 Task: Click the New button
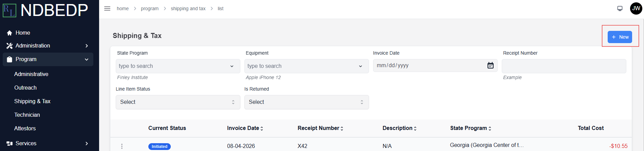point(620,37)
